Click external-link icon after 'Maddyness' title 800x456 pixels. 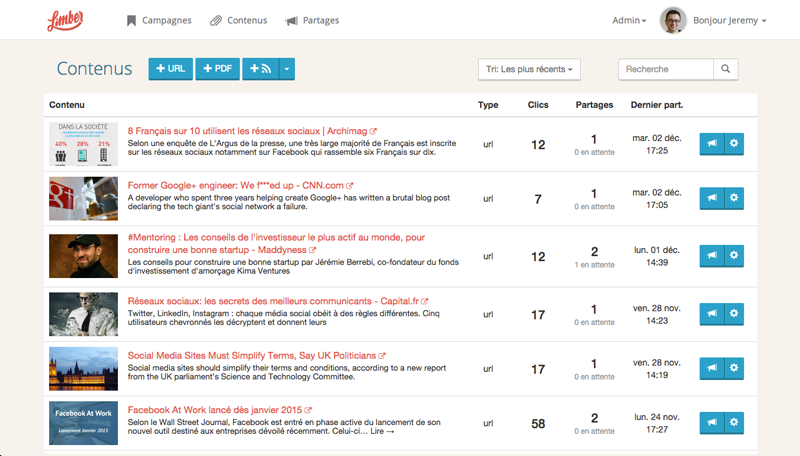(x=313, y=250)
